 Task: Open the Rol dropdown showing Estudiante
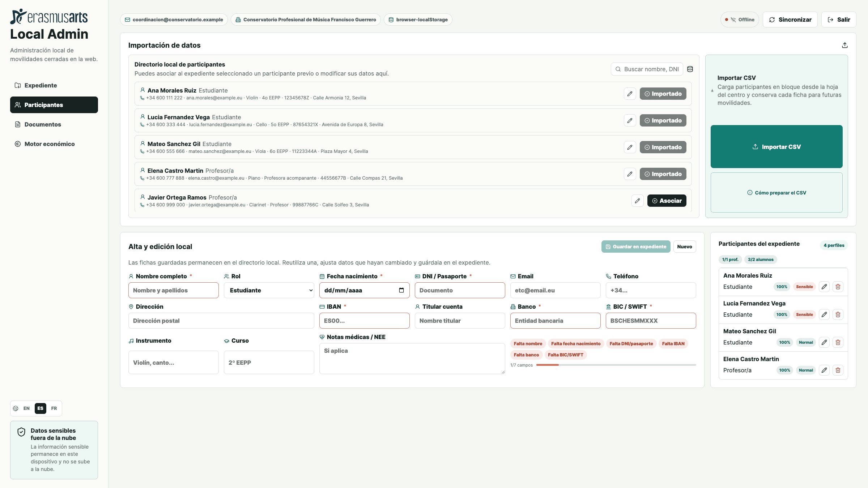tap(269, 290)
